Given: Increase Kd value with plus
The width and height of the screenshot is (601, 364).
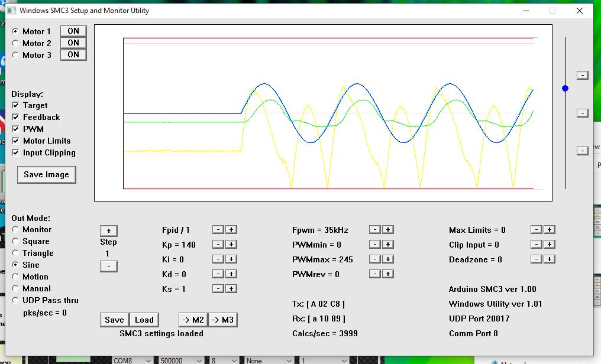Looking at the screenshot, I should coord(231,274).
